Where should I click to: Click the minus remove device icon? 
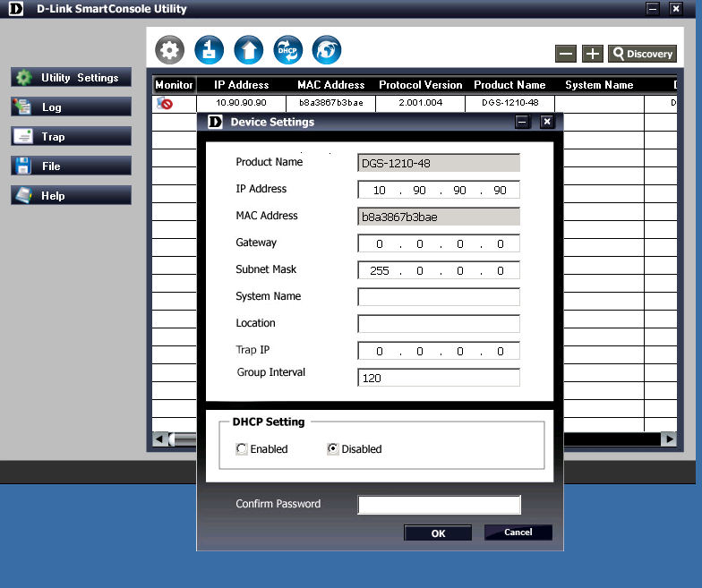[x=566, y=54]
